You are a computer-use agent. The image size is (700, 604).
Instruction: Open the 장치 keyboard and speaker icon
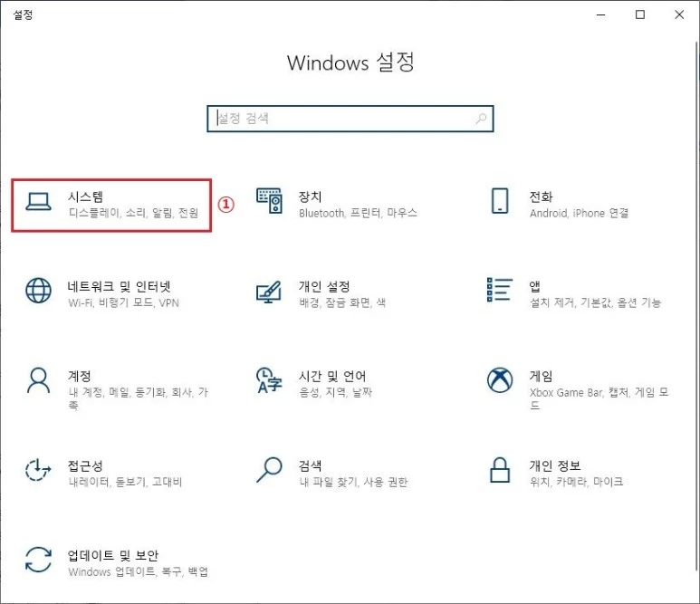click(x=269, y=200)
